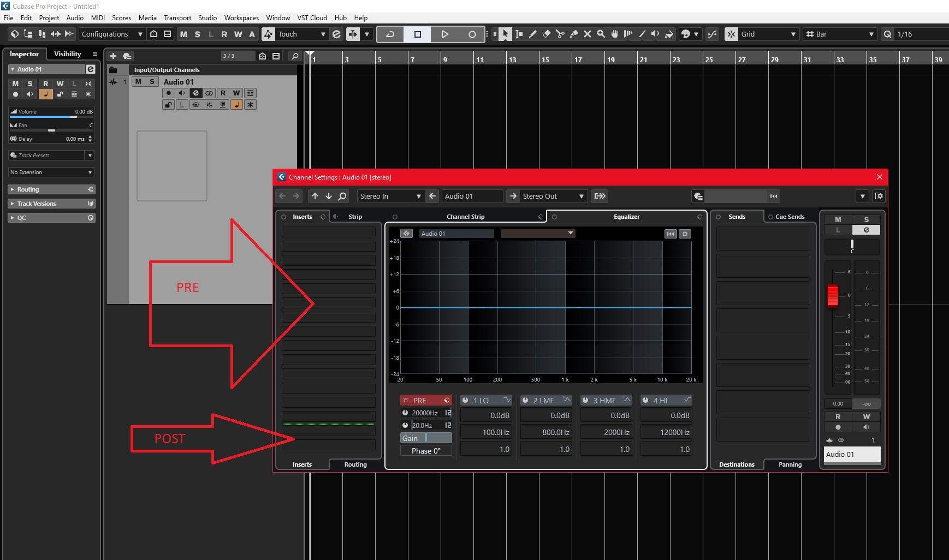The width and height of the screenshot is (949, 560).
Task: Open the Stereo In input routing dropdown
Action: pos(390,196)
